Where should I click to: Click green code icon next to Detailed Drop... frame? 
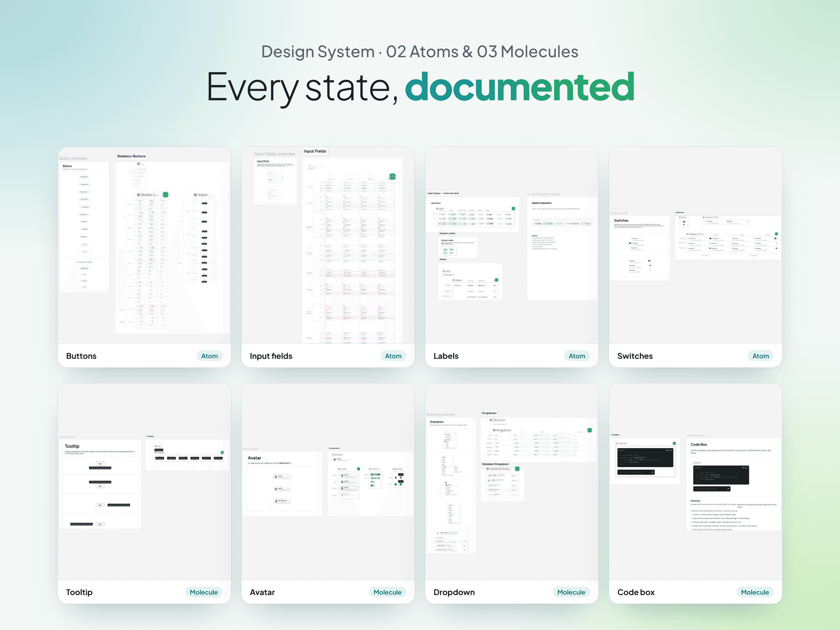tap(517, 469)
